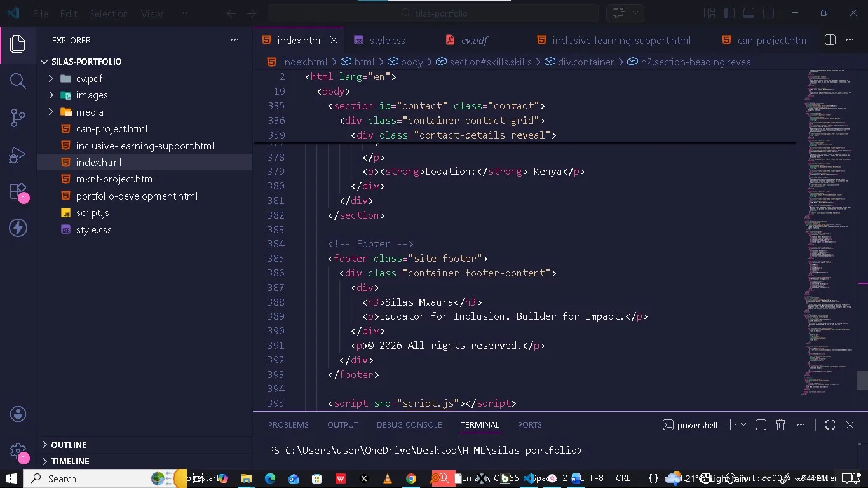The image size is (868, 488).
Task: Open the Selection menu
Action: 109,13
